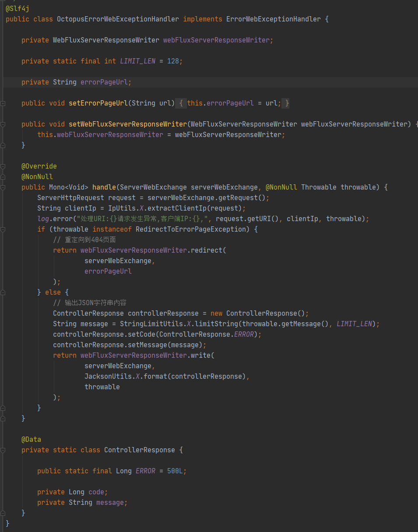Click StringLimitUtils class reference

pyautogui.click(x=151, y=324)
